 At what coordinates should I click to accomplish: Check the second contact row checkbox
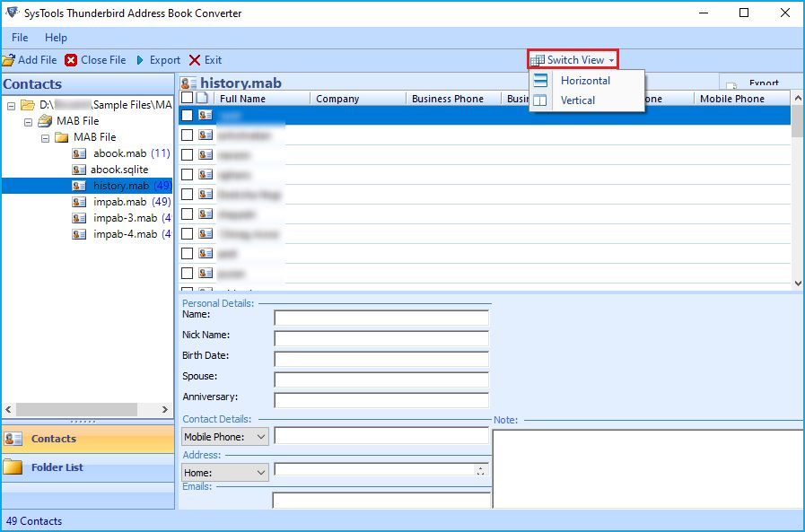[x=187, y=135]
